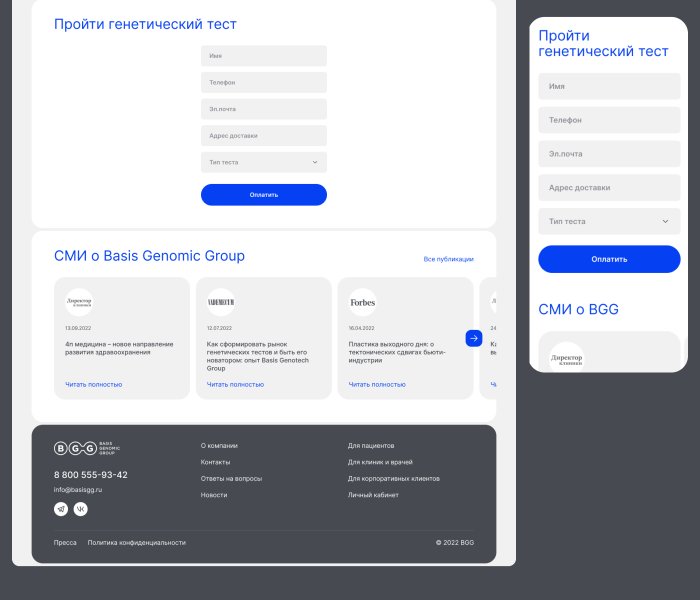
Task: Open Новости footer link
Action: point(214,495)
